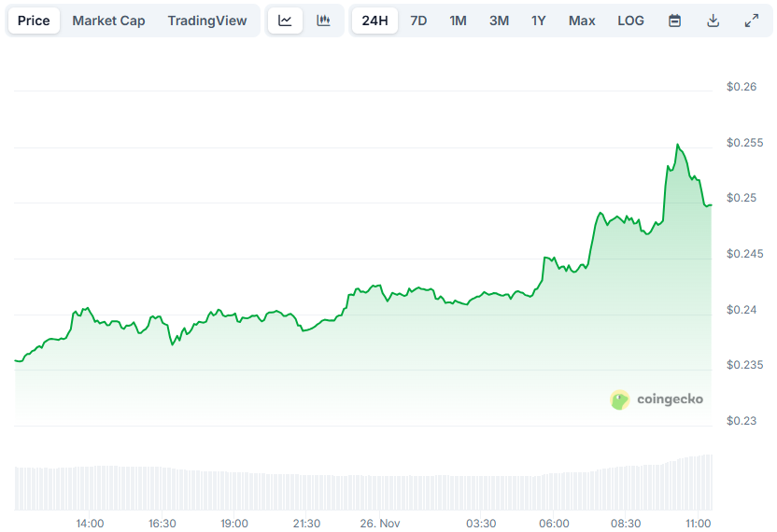Open the Market Cap tab

(108, 21)
